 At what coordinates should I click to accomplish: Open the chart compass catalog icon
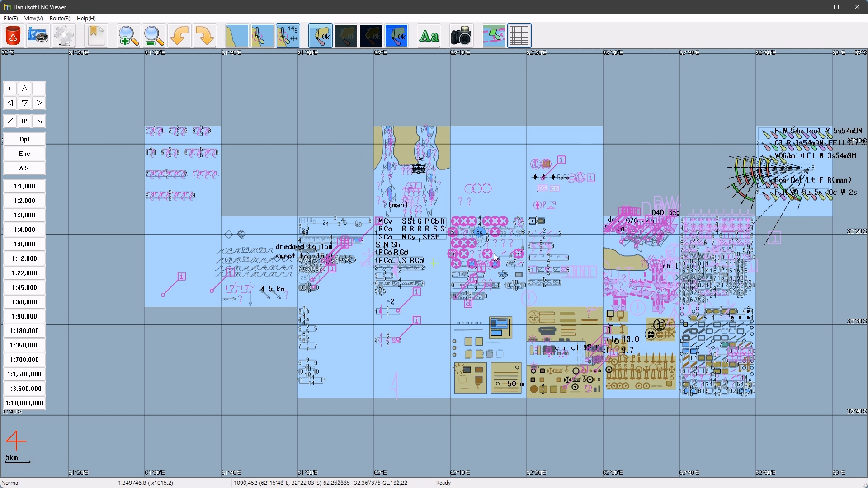(x=38, y=36)
